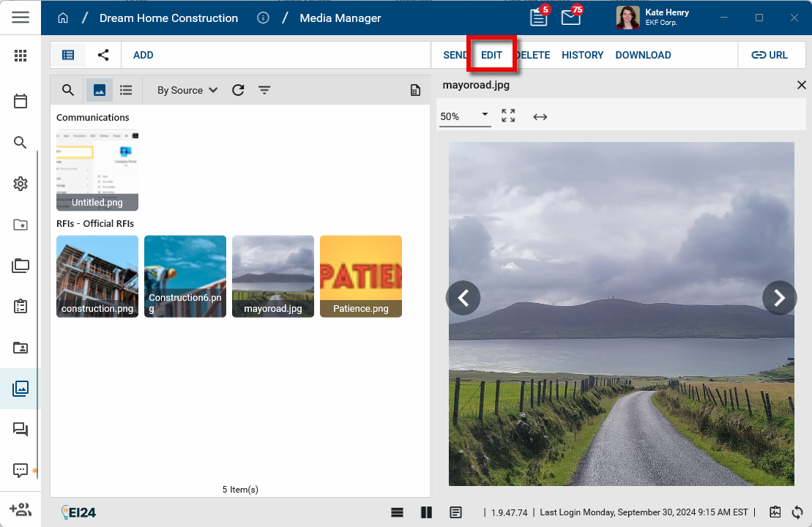812x527 pixels.
Task: Open the hamburger main menu
Action: pyautogui.click(x=21, y=18)
